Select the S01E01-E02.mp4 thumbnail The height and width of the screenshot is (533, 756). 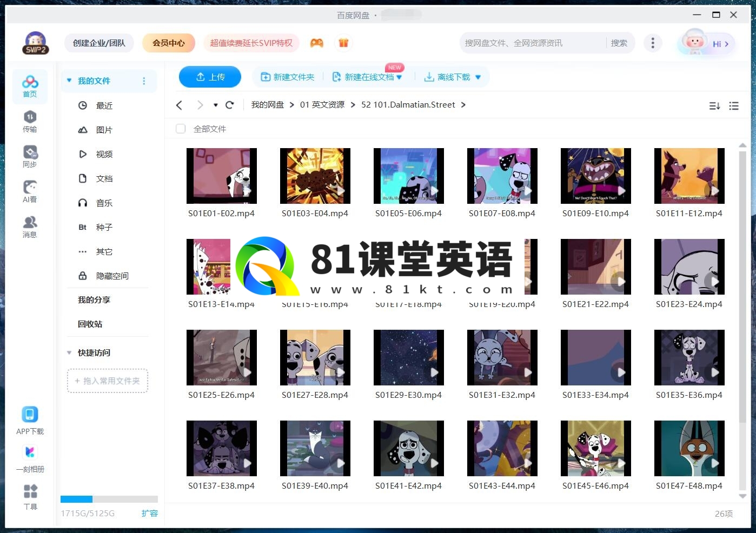tap(222, 176)
